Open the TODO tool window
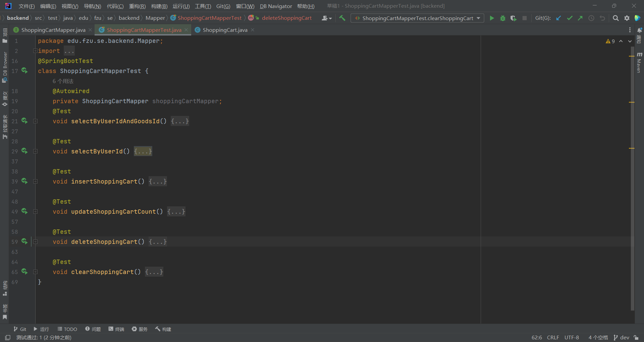The height and width of the screenshot is (342, 644). tap(67, 329)
